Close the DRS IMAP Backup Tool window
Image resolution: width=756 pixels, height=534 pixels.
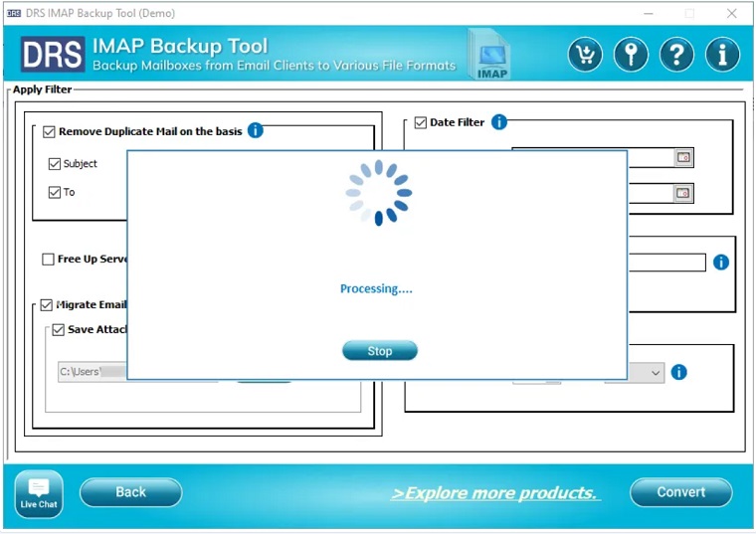(x=731, y=13)
